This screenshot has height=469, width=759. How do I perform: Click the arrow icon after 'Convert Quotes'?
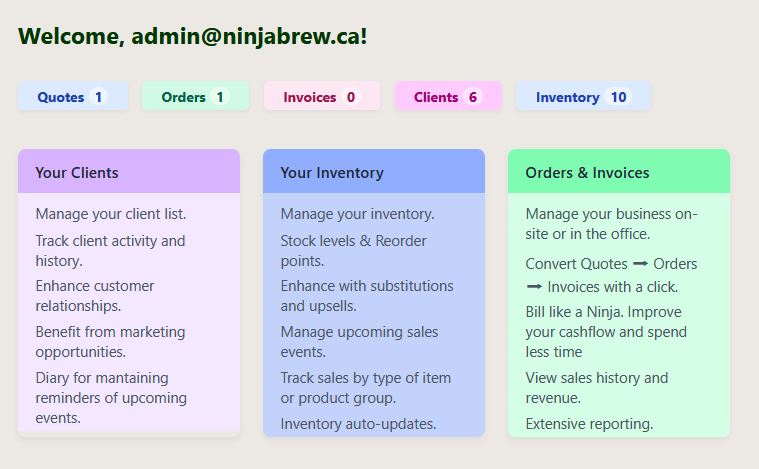640,264
